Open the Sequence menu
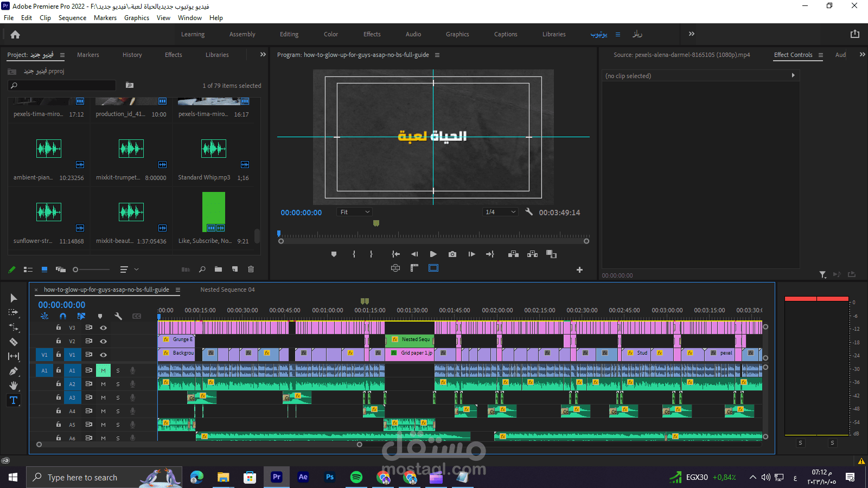 click(72, 18)
